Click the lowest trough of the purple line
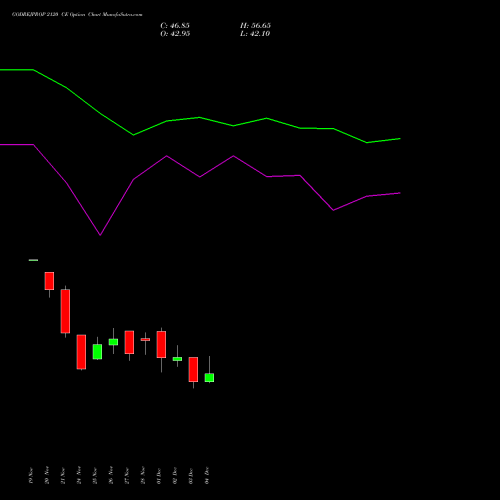The height and width of the screenshot is (500, 500). click(100, 235)
